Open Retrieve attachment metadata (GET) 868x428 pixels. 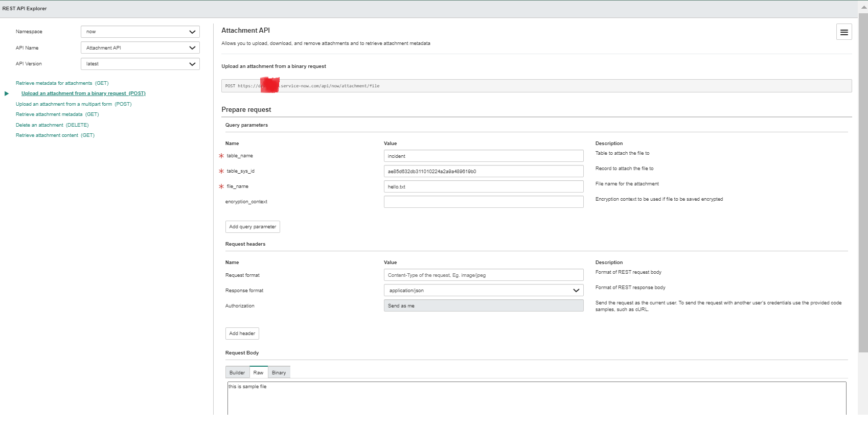[57, 114]
